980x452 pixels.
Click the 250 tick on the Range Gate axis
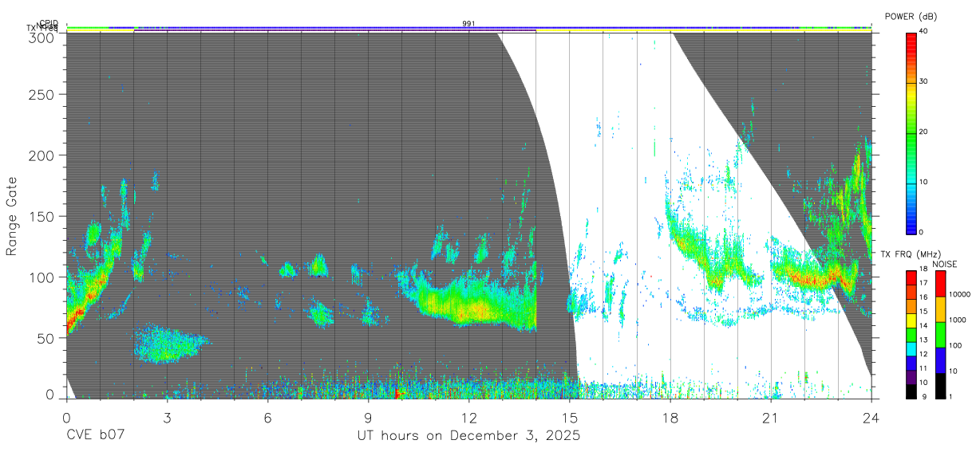pyautogui.click(x=43, y=94)
